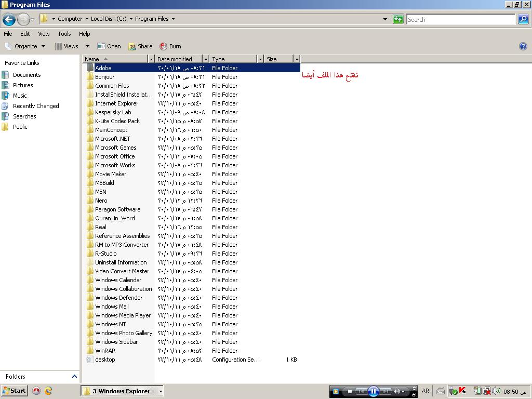This screenshot has width=532, height=399.
Task: Click the Burn disc toolbar button
Action: click(x=170, y=46)
